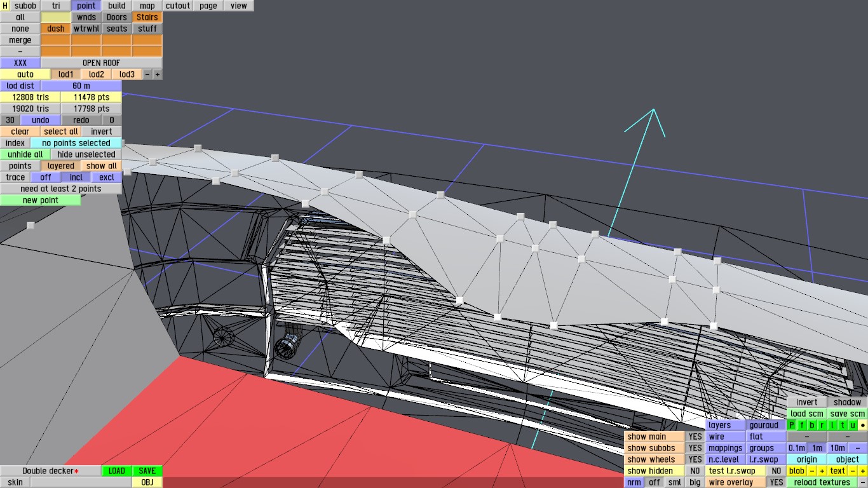This screenshot has height=488, width=868.
Task: Set grid size to 10m
Action: click(x=837, y=448)
